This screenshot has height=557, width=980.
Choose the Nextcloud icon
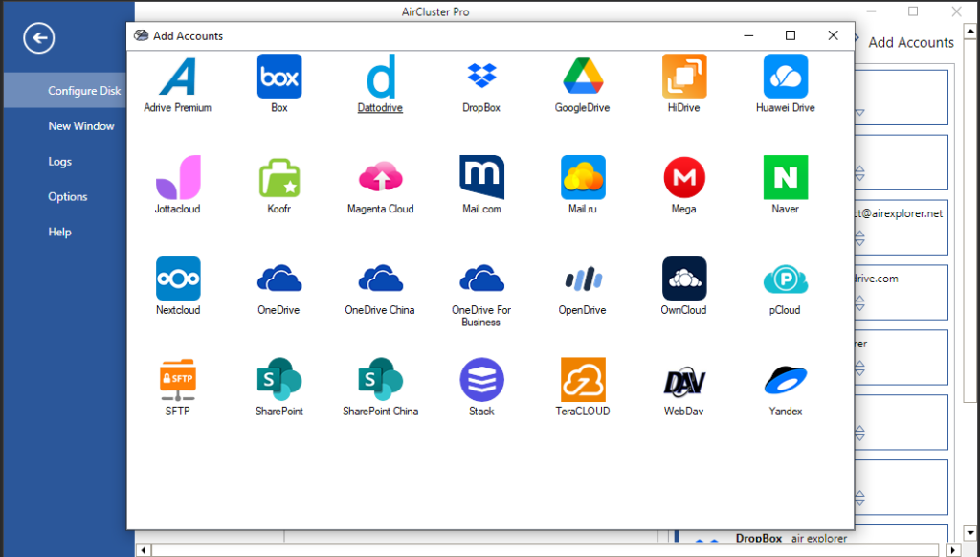[x=178, y=278]
